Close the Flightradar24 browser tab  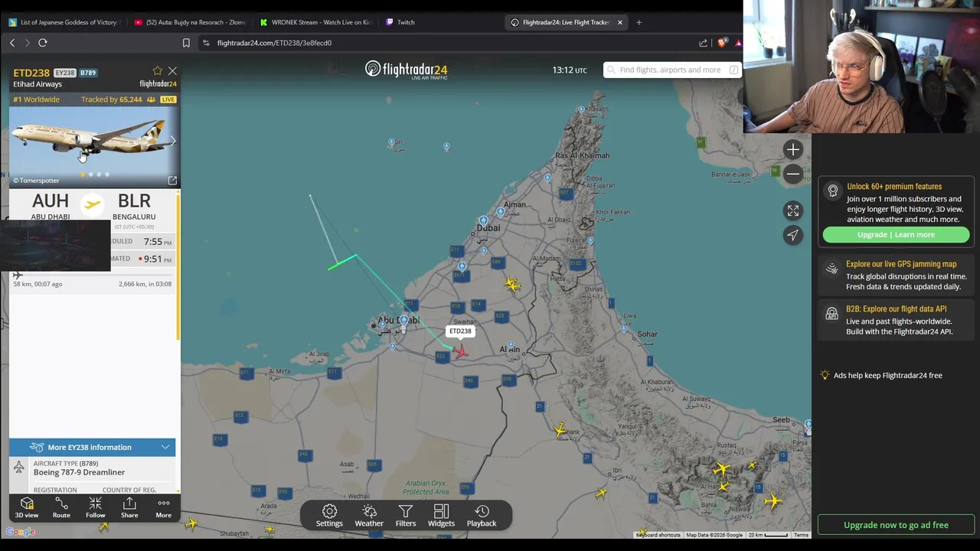620,22
